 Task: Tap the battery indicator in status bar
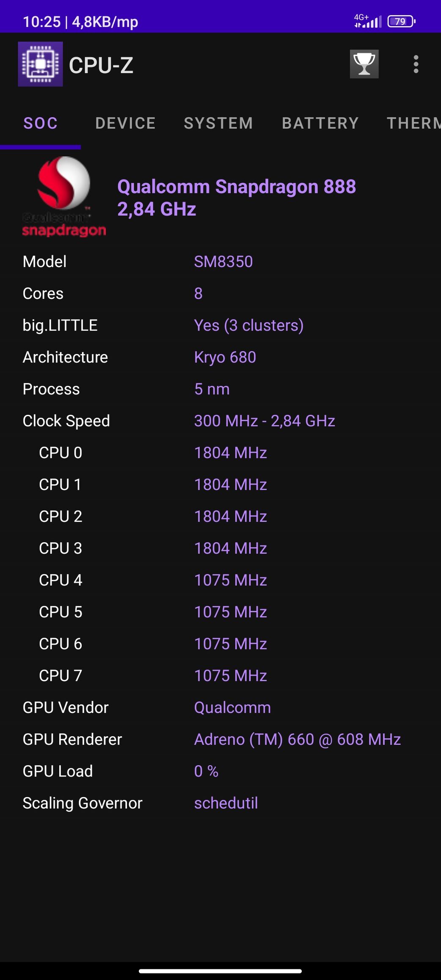[402, 21]
